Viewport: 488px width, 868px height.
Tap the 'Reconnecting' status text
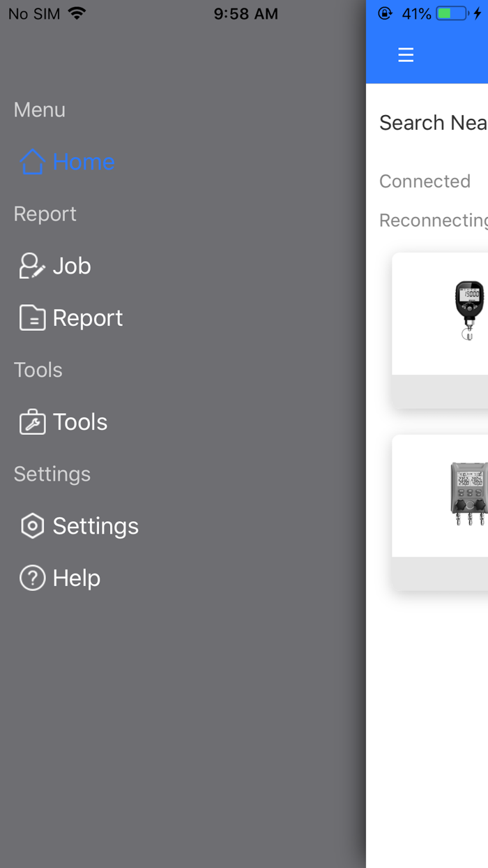click(432, 220)
